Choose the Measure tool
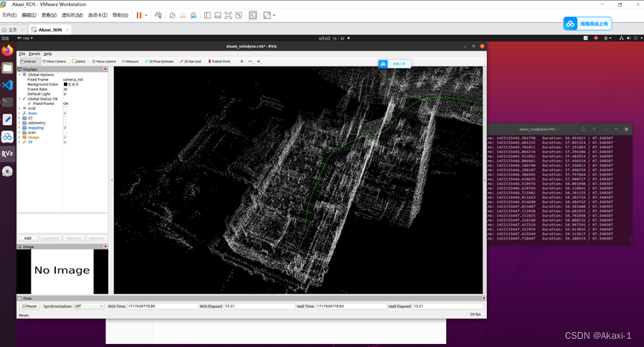This screenshot has width=644, height=347. pos(130,61)
